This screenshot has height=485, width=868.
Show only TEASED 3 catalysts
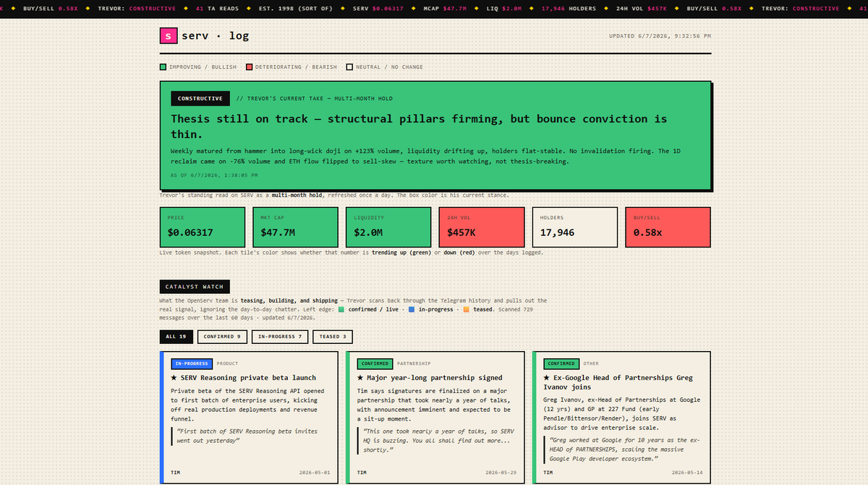[x=333, y=337]
